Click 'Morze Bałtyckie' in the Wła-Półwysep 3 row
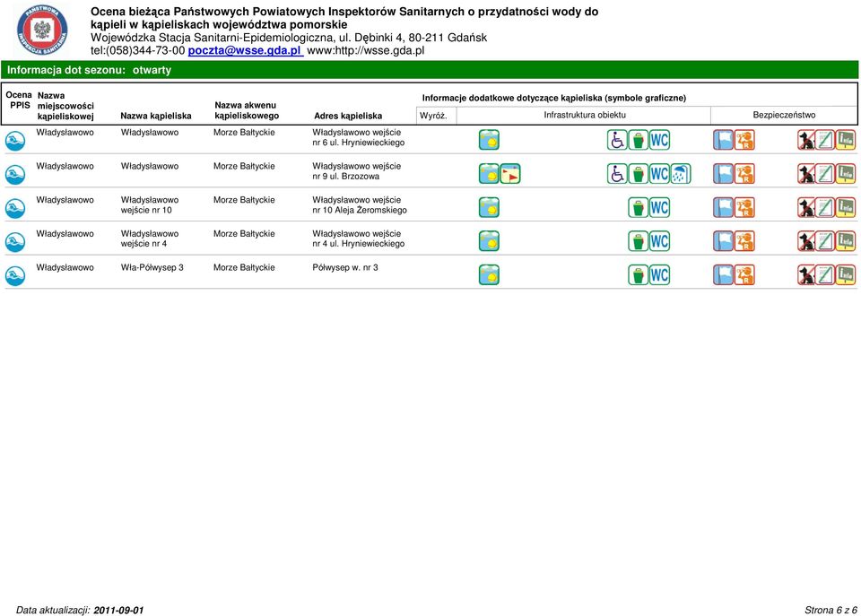 244,267
